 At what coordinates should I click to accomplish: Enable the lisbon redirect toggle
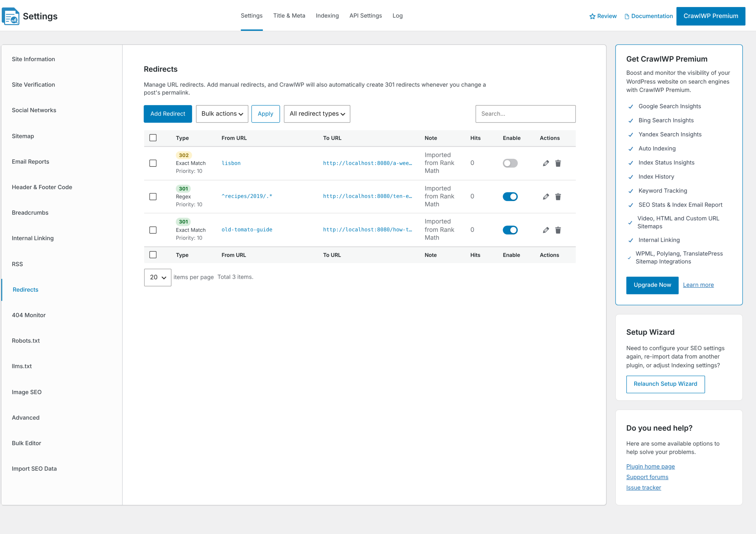510,163
